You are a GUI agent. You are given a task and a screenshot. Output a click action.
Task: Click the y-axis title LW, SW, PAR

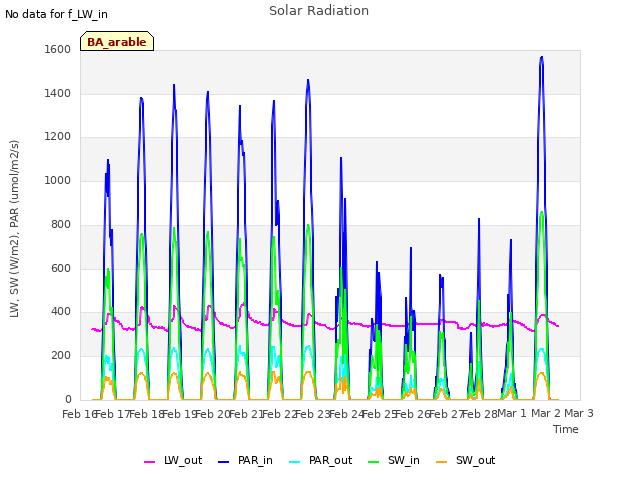point(14,229)
